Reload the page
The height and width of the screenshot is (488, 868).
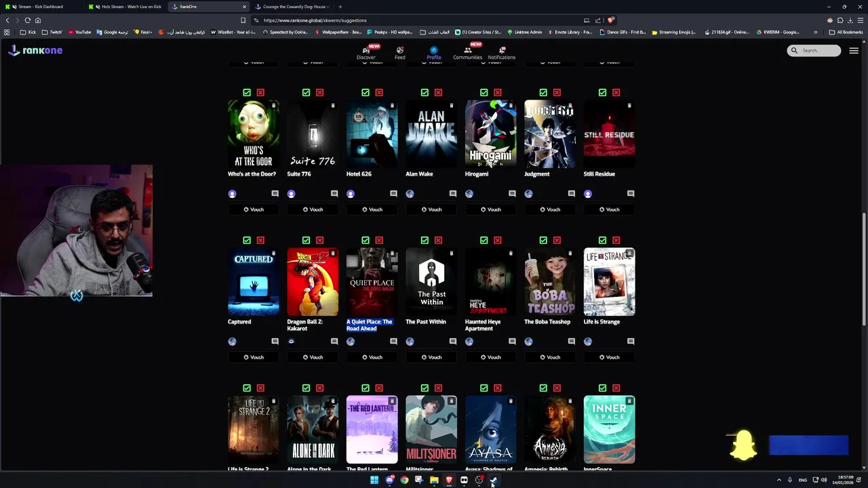27,20
